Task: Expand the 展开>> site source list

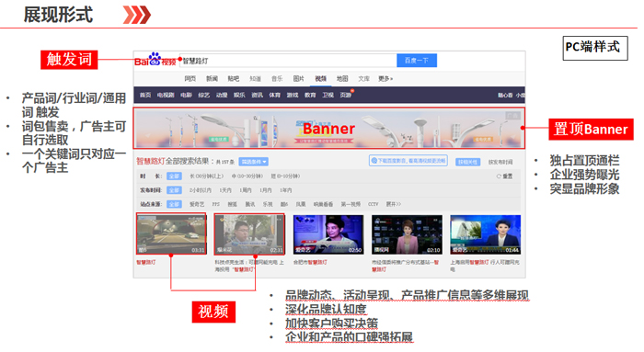Action: click(393, 204)
